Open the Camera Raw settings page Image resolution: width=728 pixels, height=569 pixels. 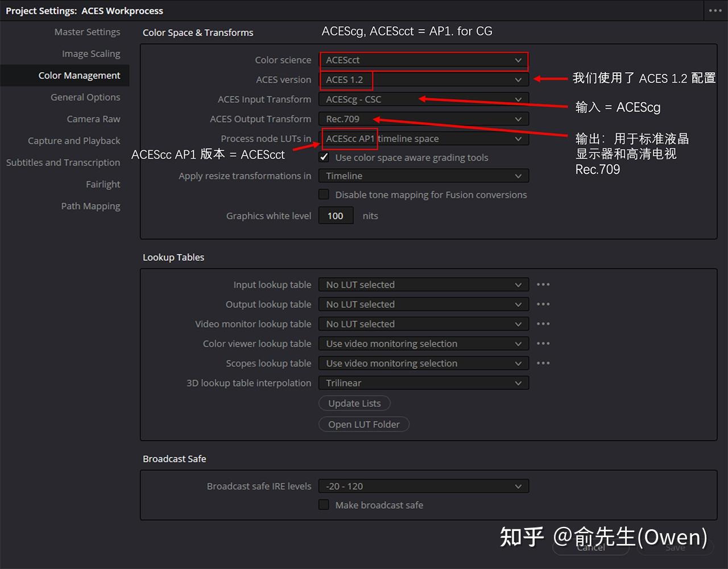coord(93,119)
